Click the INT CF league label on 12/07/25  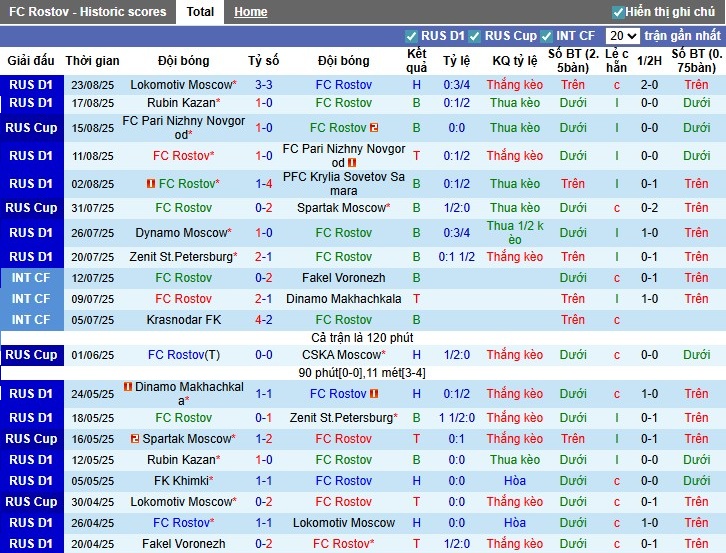(x=31, y=278)
